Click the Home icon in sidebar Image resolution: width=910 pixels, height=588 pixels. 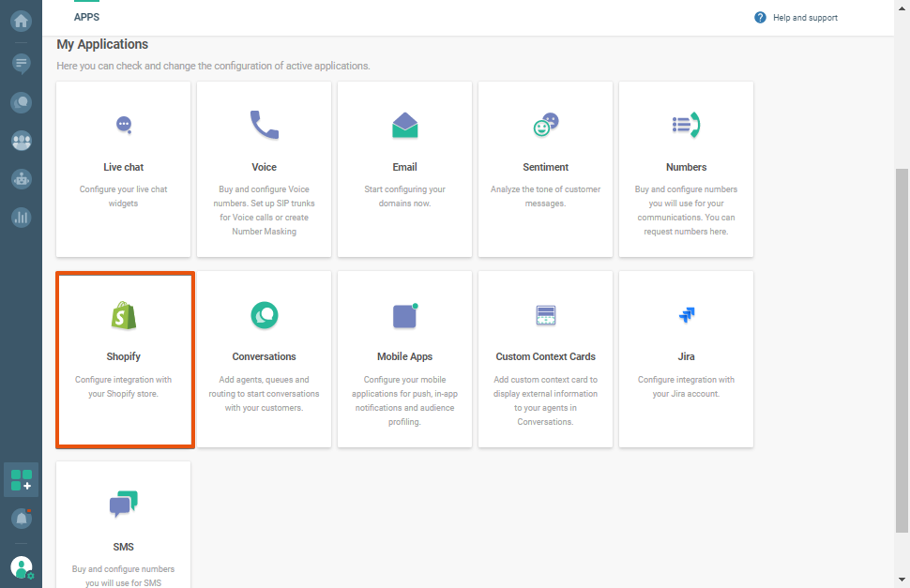pyautogui.click(x=21, y=20)
